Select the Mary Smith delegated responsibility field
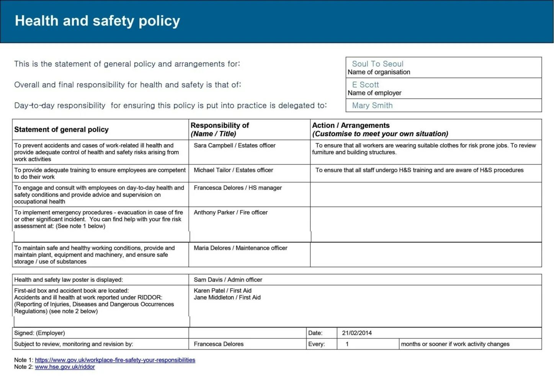Viewport: 554px width, 392px height. tap(443, 105)
